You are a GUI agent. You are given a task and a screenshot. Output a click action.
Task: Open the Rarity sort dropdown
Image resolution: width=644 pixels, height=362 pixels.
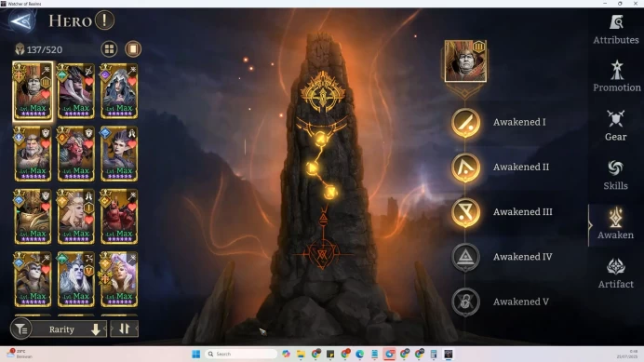pyautogui.click(x=70, y=329)
